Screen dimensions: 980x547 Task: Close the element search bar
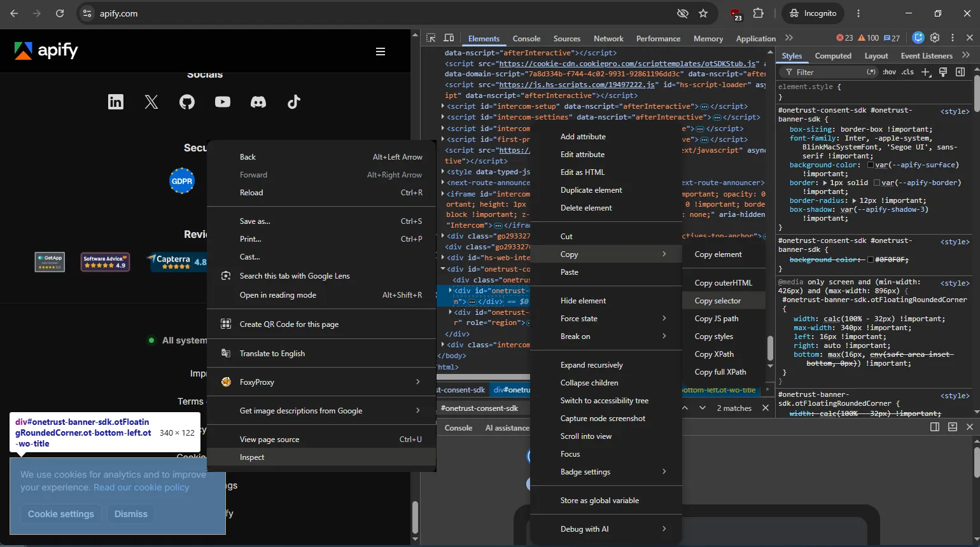point(766,408)
